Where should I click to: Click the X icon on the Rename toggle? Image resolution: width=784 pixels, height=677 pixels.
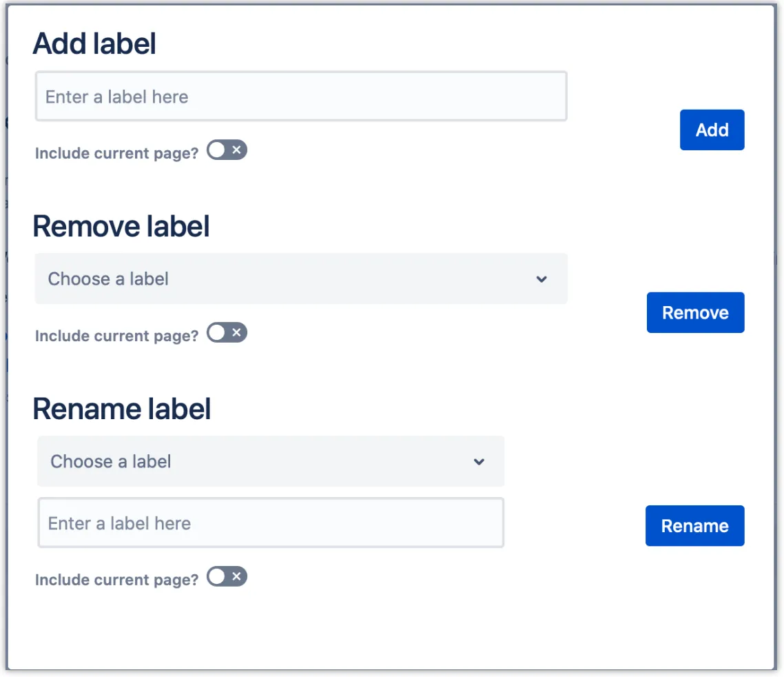click(235, 577)
